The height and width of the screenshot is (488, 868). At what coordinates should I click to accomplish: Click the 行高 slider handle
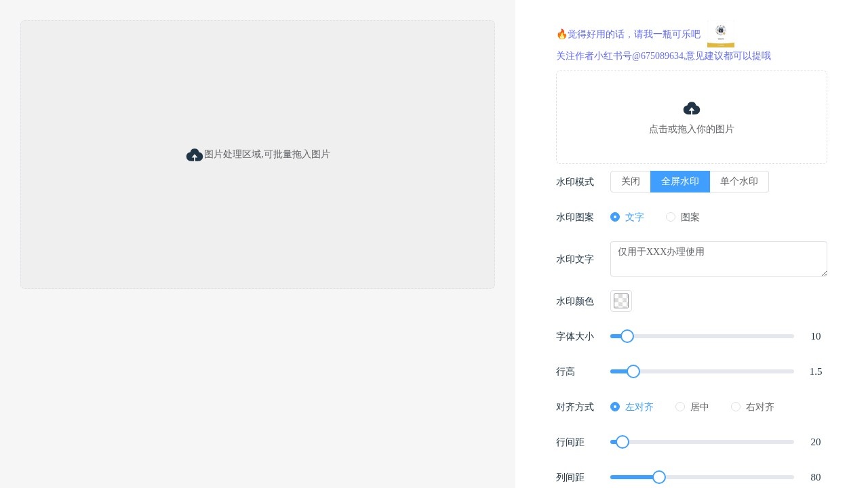coord(633,371)
